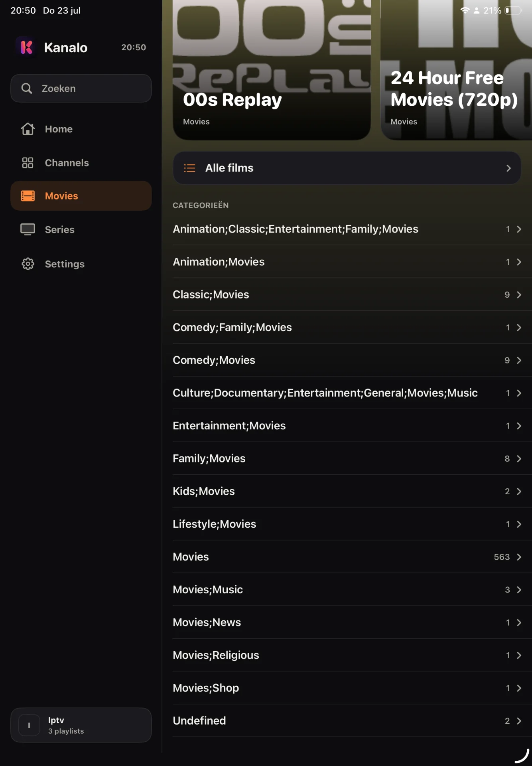532x766 pixels.
Task: Click the magnifier icon in search box
Action: (27, 88)
